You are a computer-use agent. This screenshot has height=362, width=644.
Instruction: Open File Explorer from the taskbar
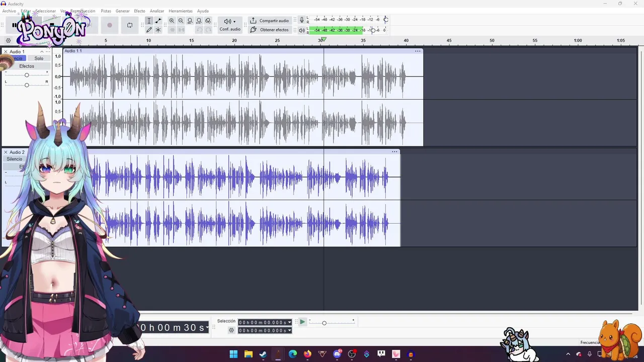248,354
